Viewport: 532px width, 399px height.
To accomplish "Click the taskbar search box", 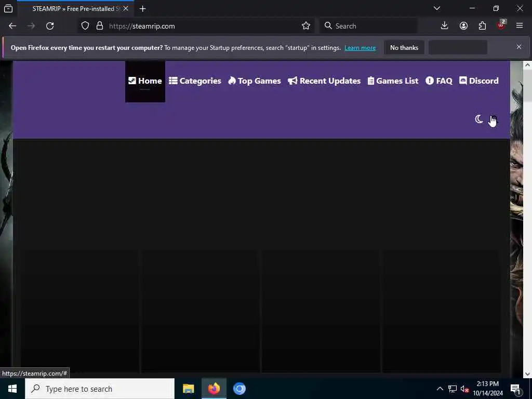I will click(x=100, y=389).
